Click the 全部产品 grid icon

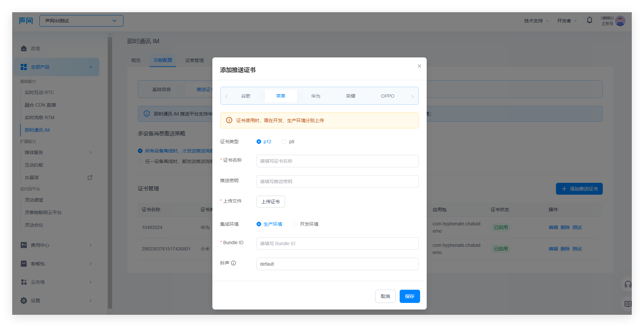[x=24, y=67]
